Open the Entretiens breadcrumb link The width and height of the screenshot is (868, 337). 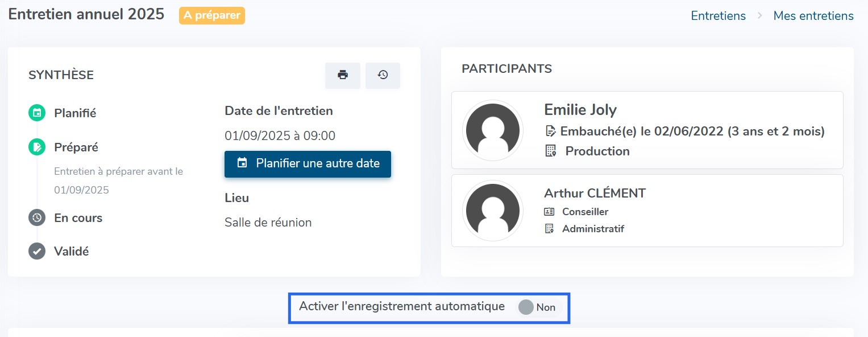click(x=718, y=16)
